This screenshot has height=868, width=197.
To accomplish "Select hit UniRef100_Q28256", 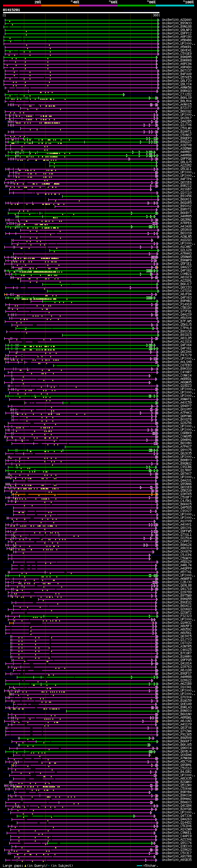I will click(x=177, y=423).
